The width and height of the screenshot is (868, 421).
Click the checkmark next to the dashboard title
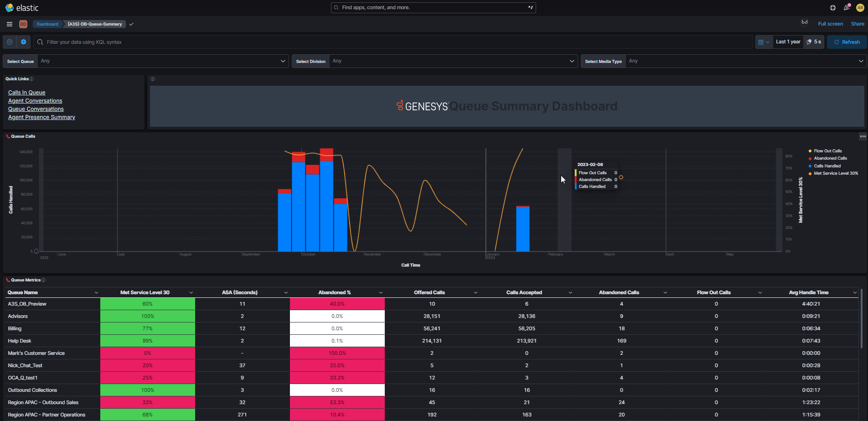coord(131,24)
